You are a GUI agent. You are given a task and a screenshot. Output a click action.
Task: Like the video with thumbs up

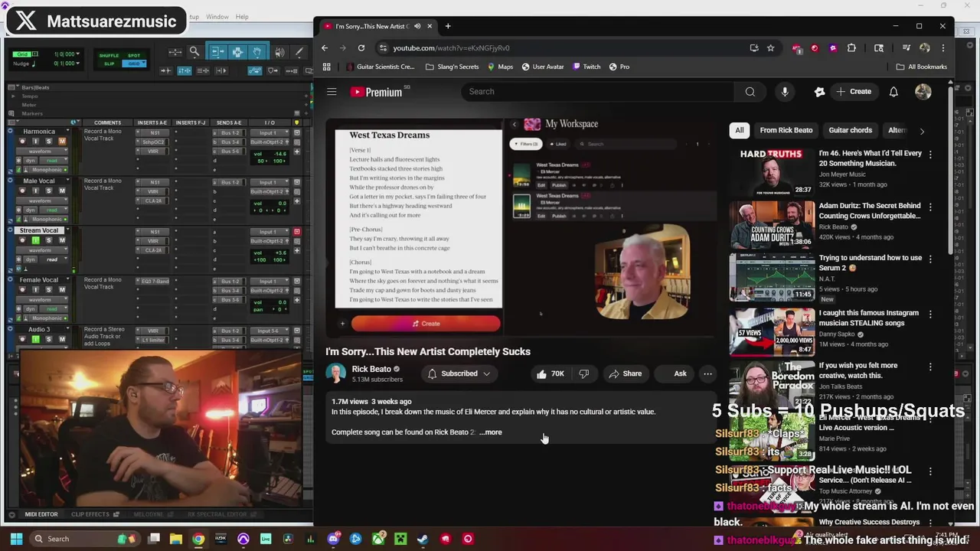(x=550, y=373)
